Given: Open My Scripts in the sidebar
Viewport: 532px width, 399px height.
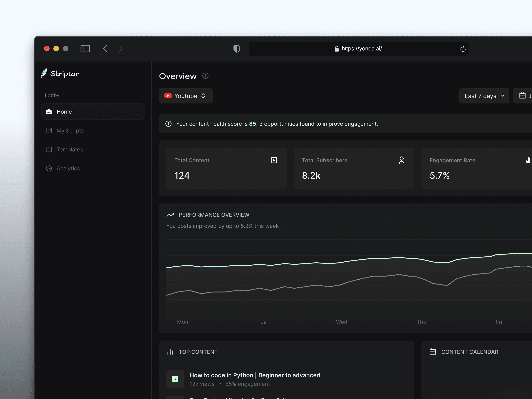Looking at the screenshot, I should pyautogui.click(x=70, y=131).
